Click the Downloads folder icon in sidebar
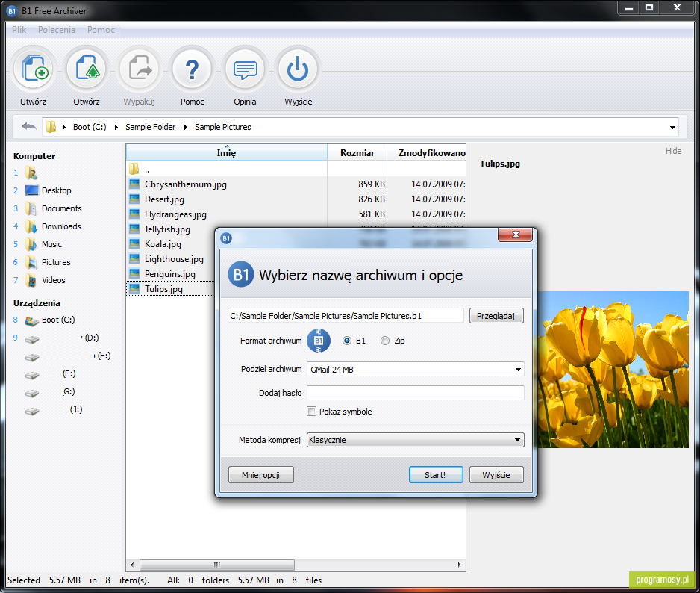700x593 pixels. 31,226
